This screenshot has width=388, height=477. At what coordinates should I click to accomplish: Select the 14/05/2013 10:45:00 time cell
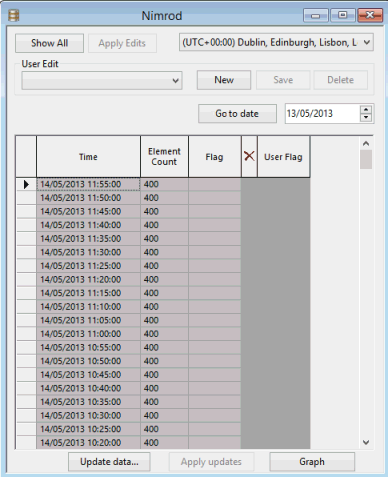click(x=88, y=375)
